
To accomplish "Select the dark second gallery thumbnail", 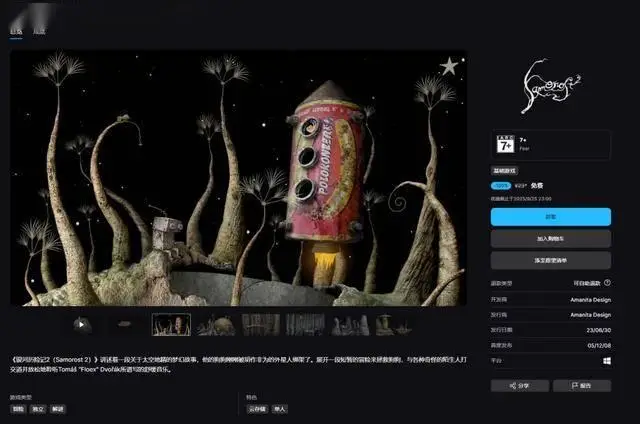I will click(126, 325).
